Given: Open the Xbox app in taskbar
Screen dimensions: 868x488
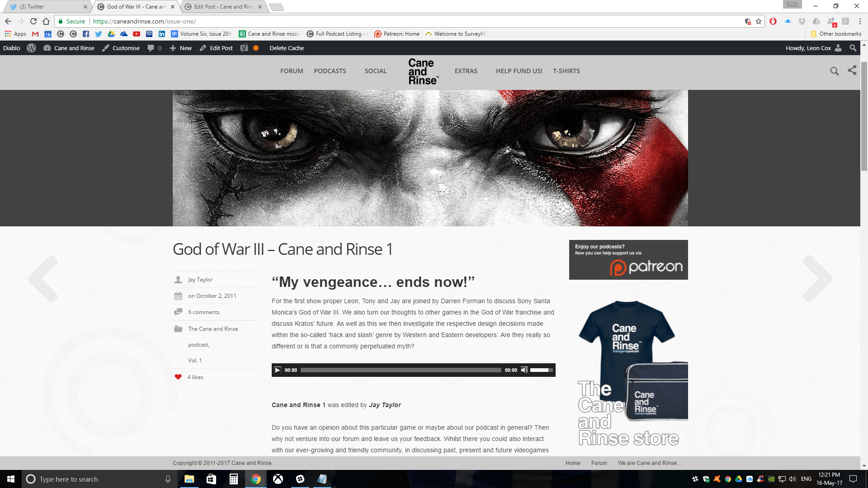Looking at the screenshot, I should coord(278,479).
